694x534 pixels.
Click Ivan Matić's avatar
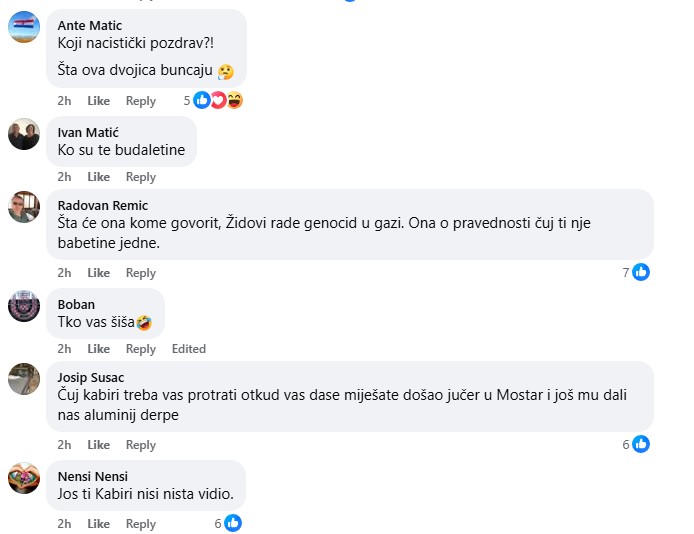point(24,134)
